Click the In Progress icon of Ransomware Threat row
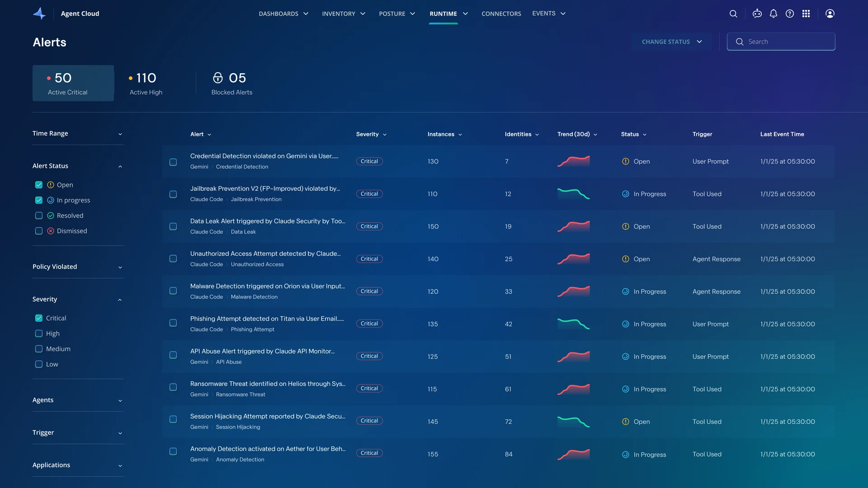The height and width of the screenshot is (488, 868). [x=626, y=389]
